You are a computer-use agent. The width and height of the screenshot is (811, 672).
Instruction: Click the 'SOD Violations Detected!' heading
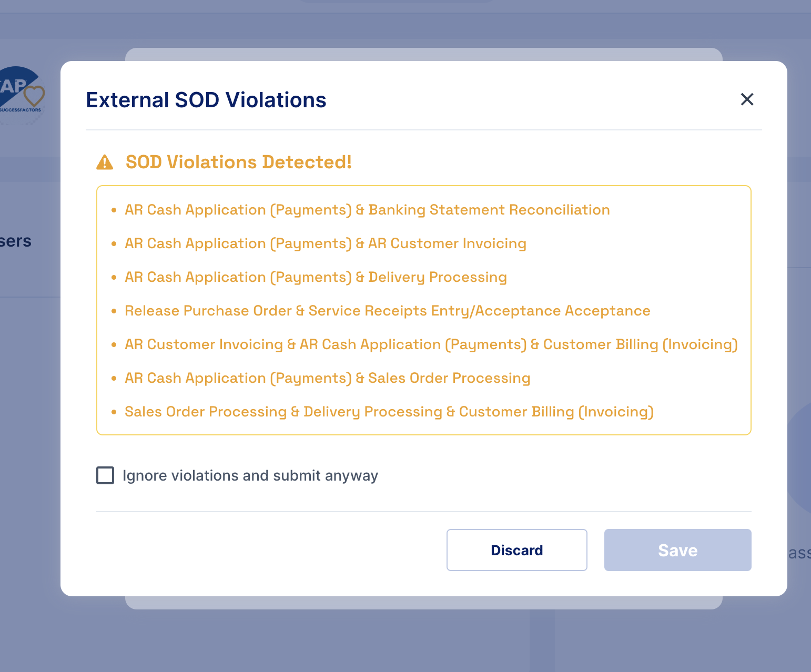tap(238, 162)
